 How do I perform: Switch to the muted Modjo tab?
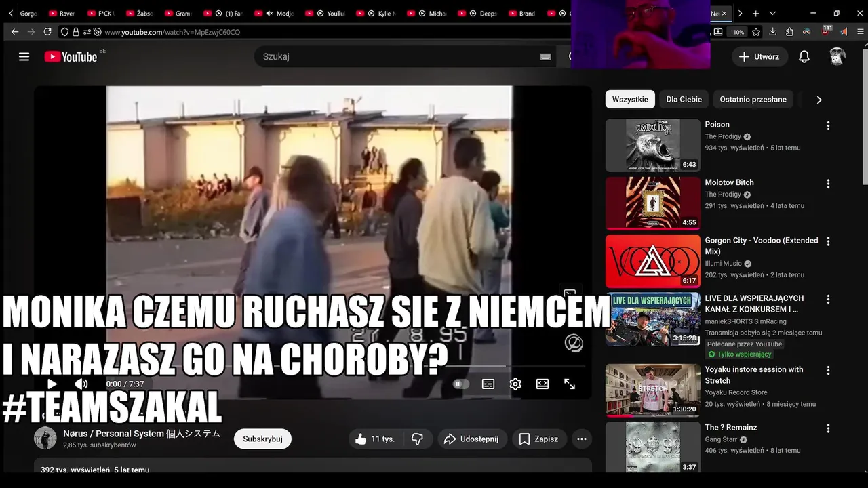(x=275, y=13)
